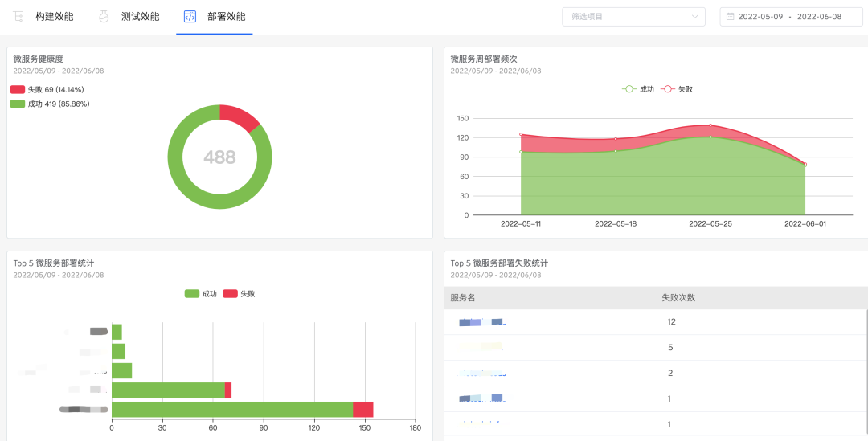Click the 150 y-axis label in frequency chart
This screenshot has width=868, height=441.
click(463, 118)
